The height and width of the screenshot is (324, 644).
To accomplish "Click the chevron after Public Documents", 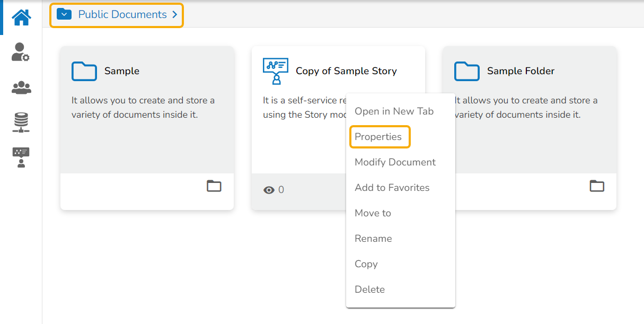I will point(174,15).
